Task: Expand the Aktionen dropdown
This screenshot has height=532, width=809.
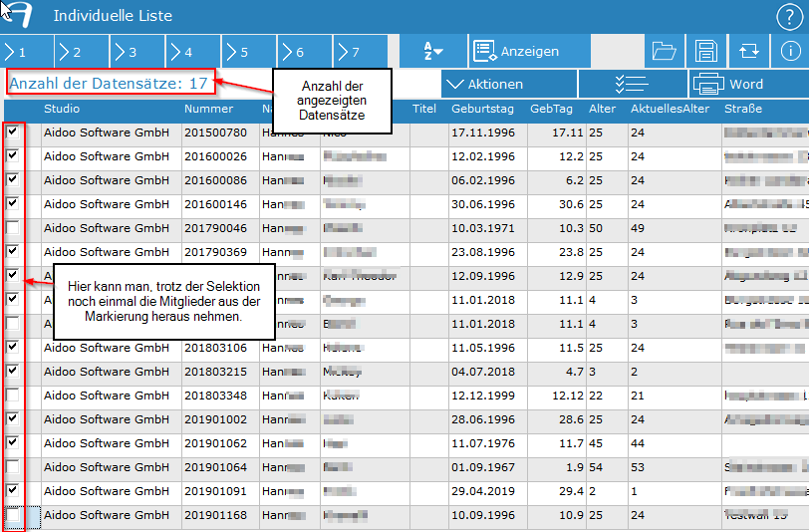Action: 509,84
